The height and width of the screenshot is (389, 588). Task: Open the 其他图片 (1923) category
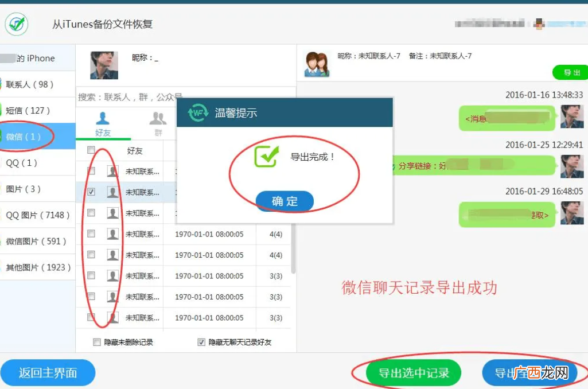37,267
